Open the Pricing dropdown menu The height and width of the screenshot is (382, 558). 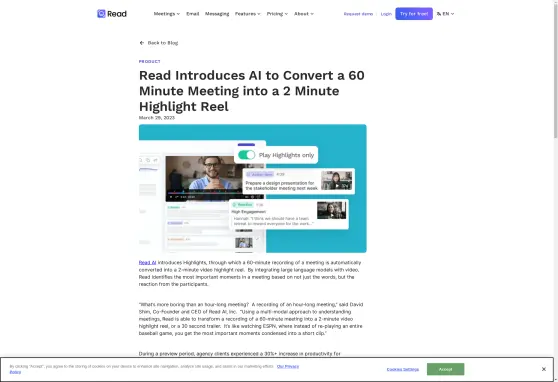pyautogui.click(x=277, y=14)
